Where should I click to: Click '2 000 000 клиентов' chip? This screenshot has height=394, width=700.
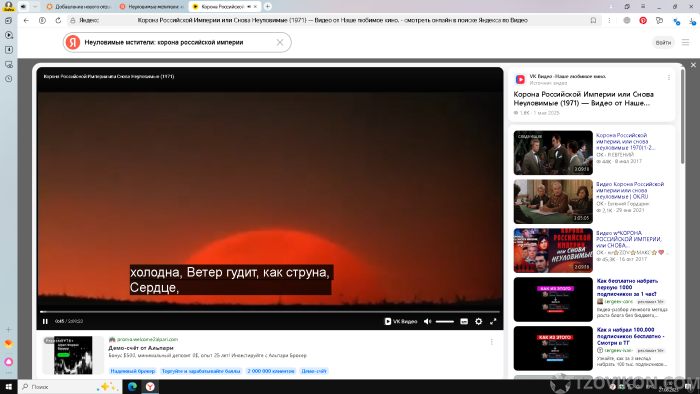[271, 371]
